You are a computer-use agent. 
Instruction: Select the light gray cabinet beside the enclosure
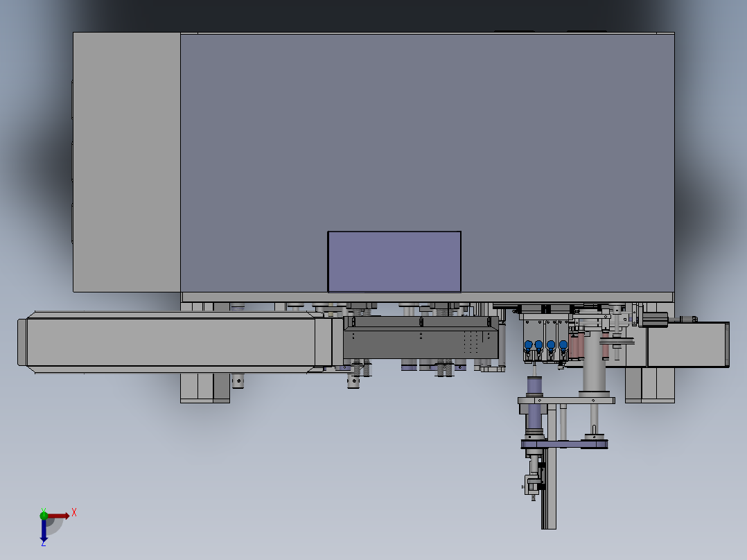127,162
